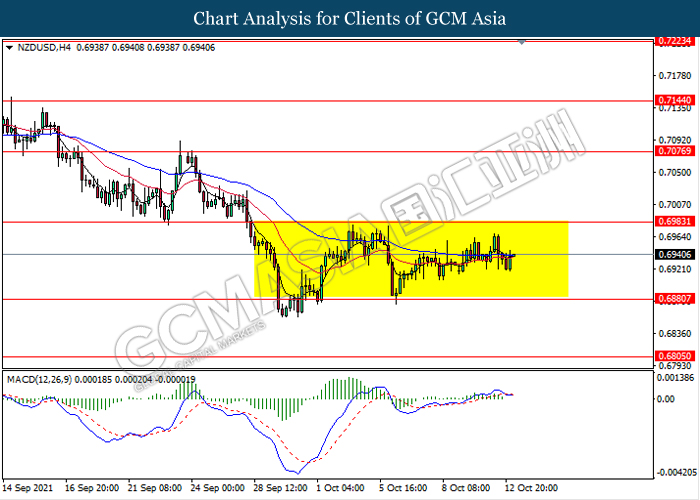700x500 pixels.
Task: Select the 0.69831 red price label
Action: point(675,221)
